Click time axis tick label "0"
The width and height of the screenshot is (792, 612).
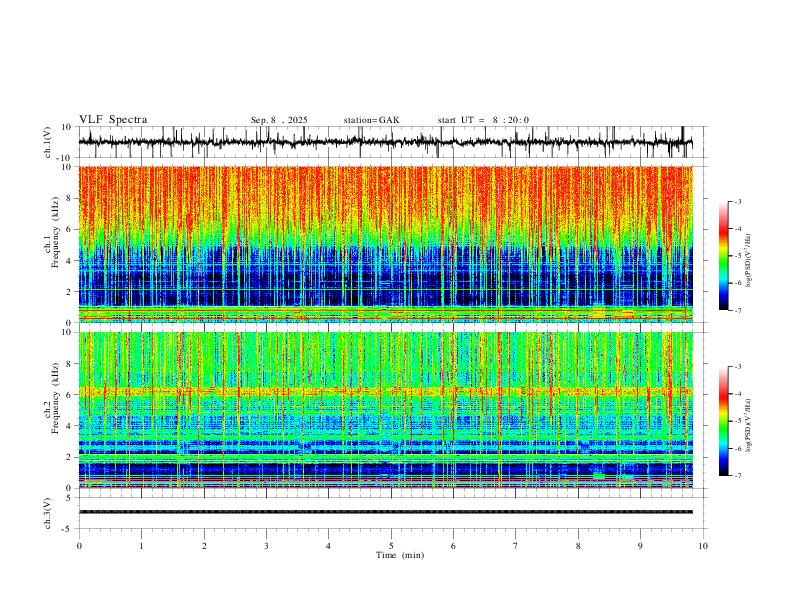(x=79, y=546)
